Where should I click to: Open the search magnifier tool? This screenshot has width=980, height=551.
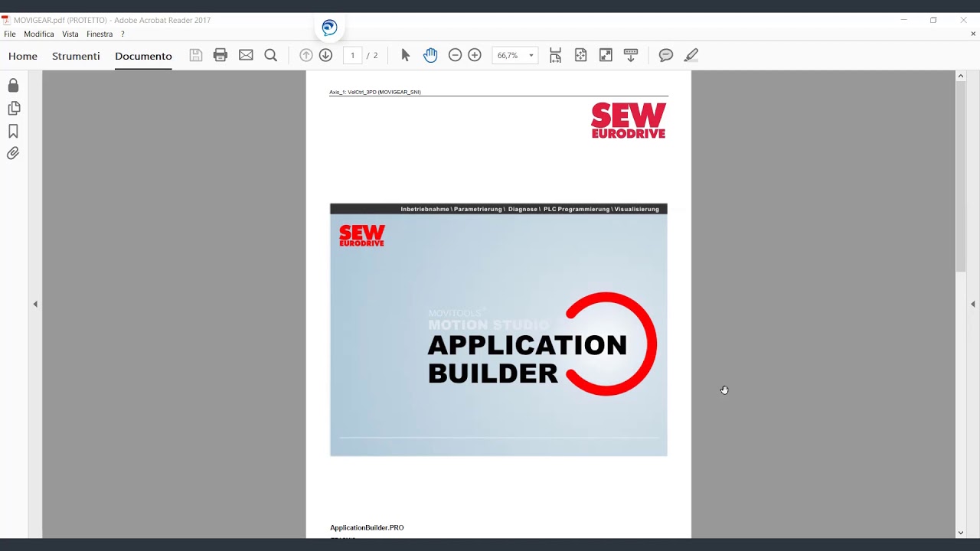coord(270,55)
